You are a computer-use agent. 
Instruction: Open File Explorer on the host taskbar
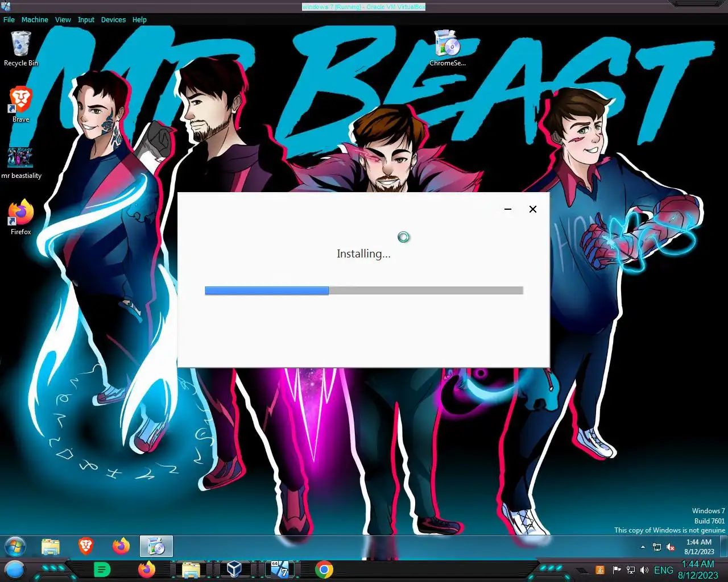tap(191, 569)
